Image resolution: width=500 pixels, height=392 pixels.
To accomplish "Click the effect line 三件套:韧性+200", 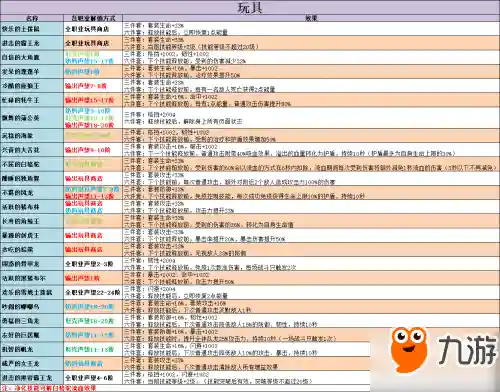I will coord(150,260).
